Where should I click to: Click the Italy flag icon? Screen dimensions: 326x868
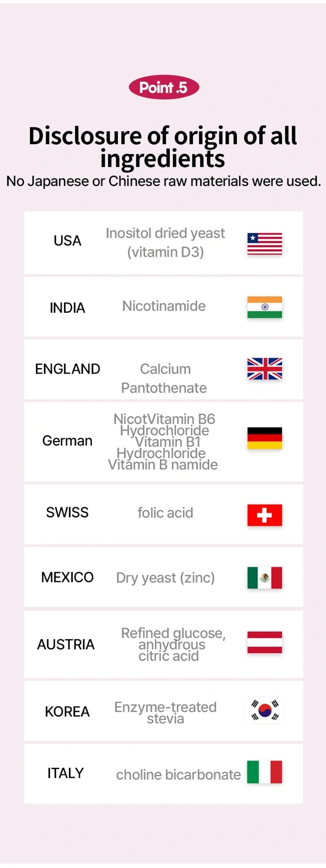[265, 772]
